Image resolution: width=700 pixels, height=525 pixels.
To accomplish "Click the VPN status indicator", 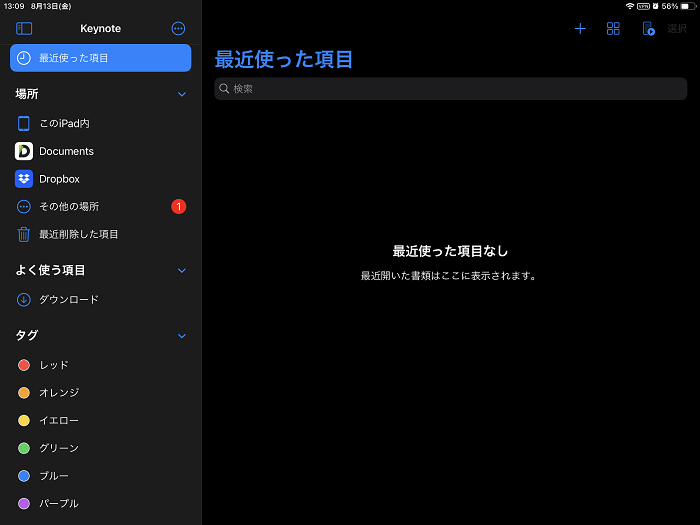I will click(x=643, y=6).
